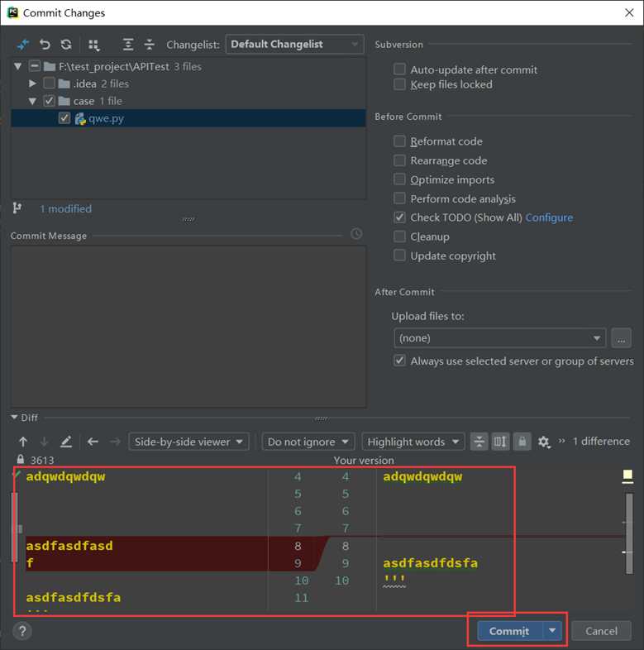Select qwe.py in the changes tree
The height and width of the screenshot is (650, 644).
(188, 118)
